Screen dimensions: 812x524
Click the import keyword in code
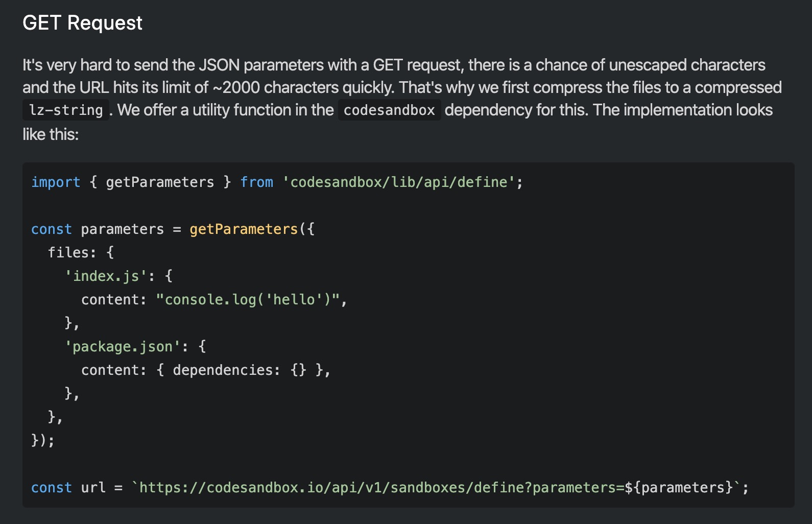coord(56,182)
